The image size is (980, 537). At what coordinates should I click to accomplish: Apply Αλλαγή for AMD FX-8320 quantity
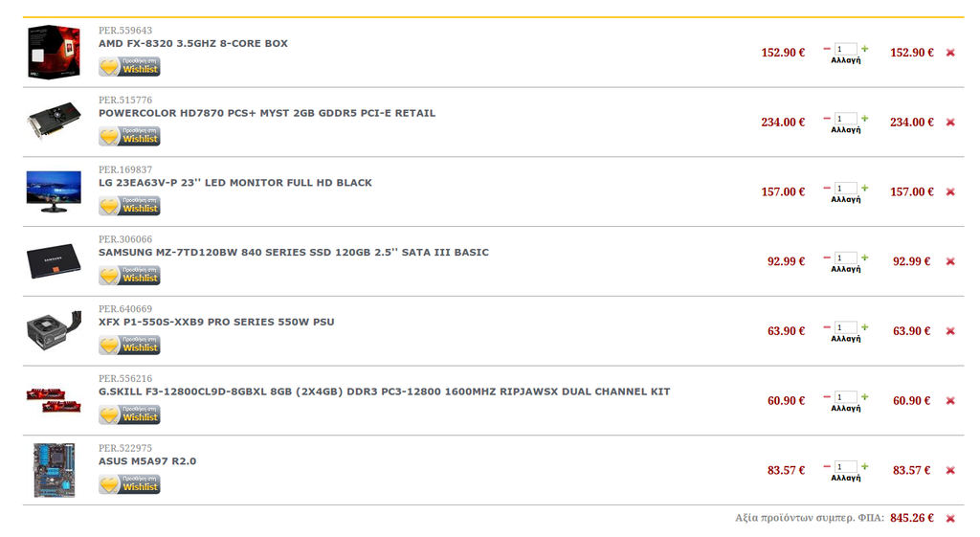[x=846, y=60]
